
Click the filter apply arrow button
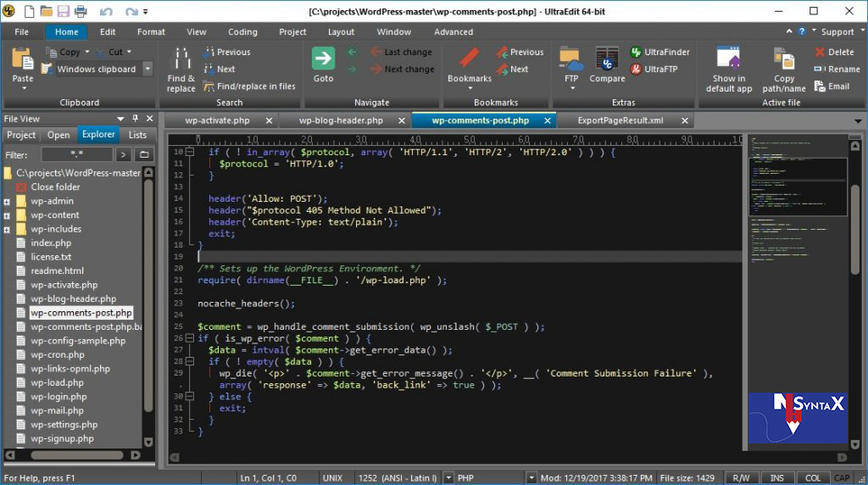pos(124,154)
